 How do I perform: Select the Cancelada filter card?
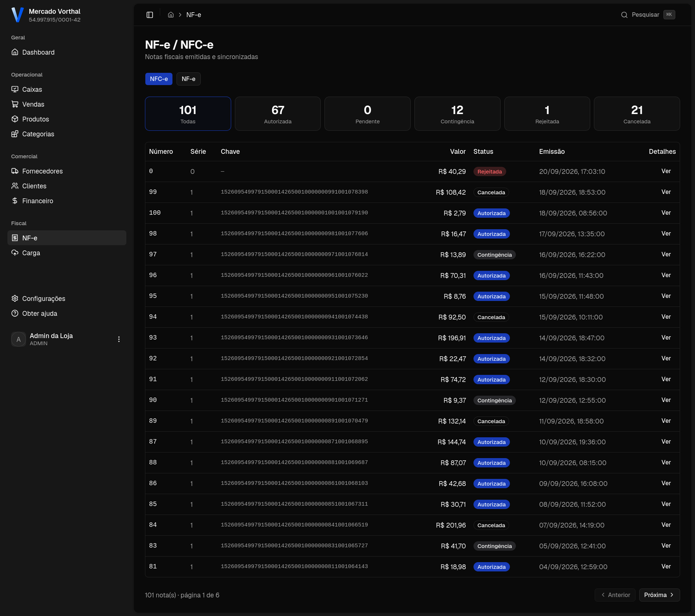(x=637, y=114)
